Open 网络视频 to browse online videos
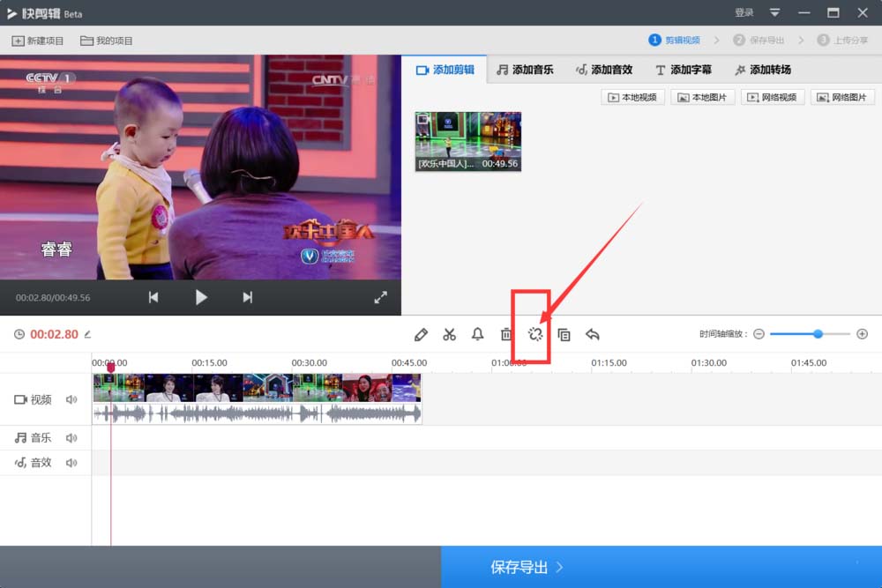Viewport: 882px width, 588px height. click(773, 96)
